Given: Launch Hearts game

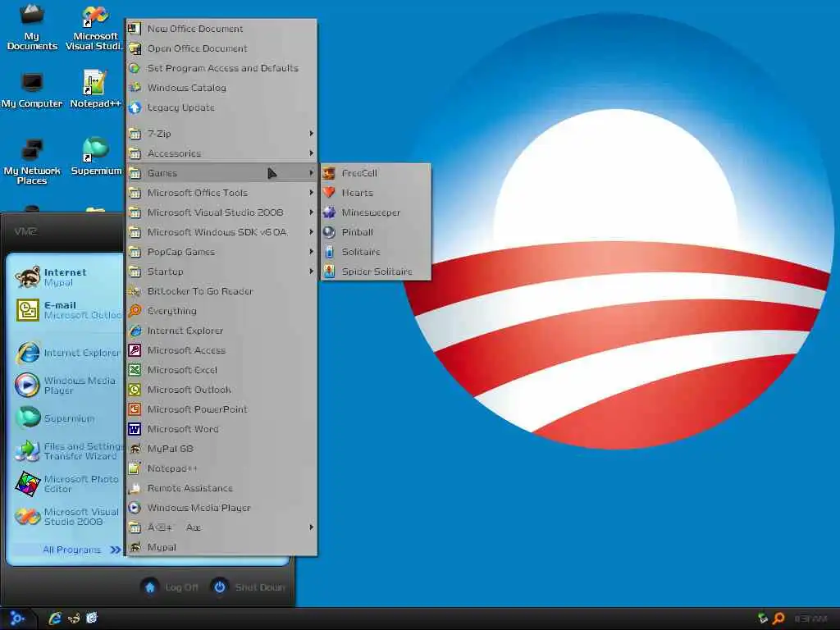Looking at the screenshot, I should pos(376,193).
